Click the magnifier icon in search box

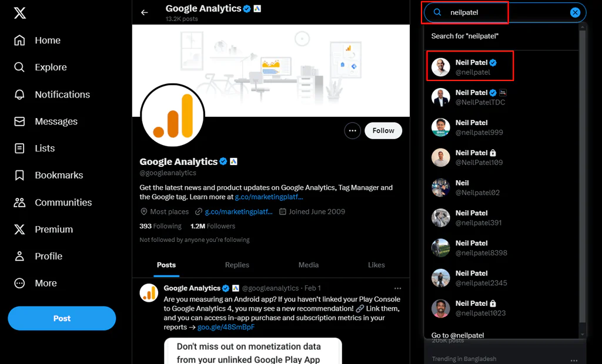point(437,12)
